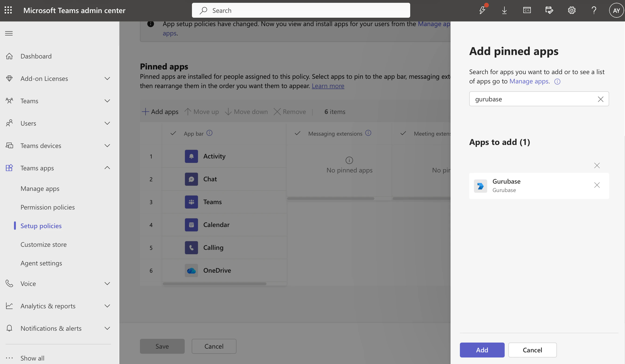Click the Add-on Licenses diamond icon

point(9,79)
